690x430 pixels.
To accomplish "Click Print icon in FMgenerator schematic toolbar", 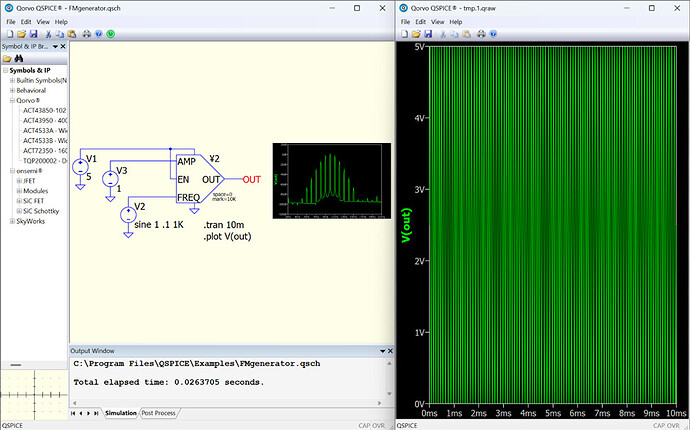I will [x=87, y=34].
